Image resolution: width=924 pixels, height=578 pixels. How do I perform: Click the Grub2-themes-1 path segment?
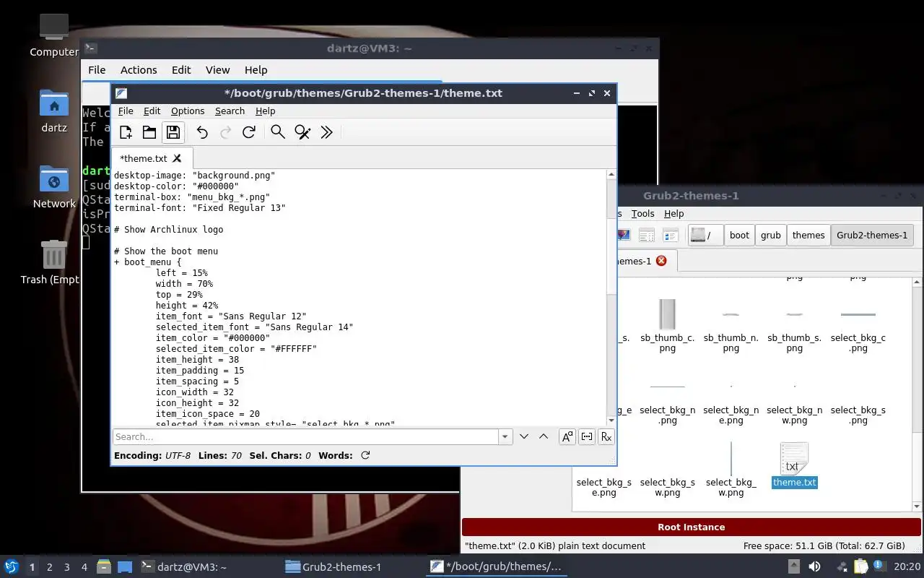point(872,235)
